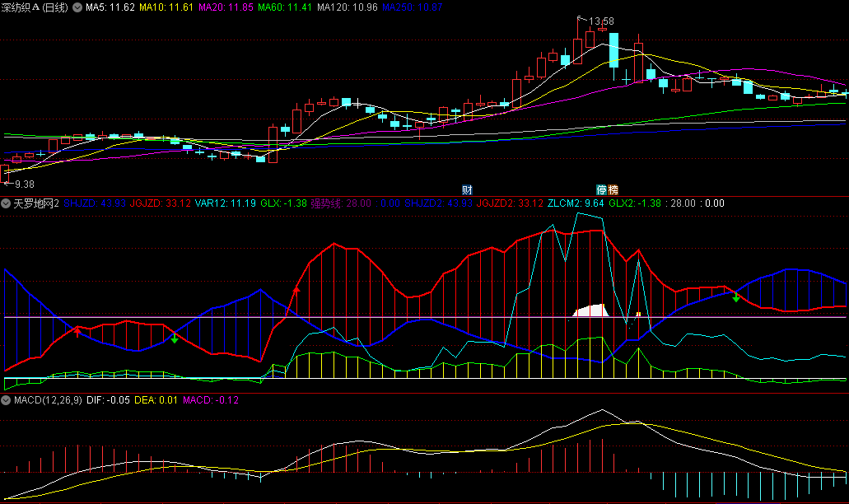Click the 13.58 high price annotation
Image resolution: width=849 pixels, height=504 pixels.
pos(601,21)
